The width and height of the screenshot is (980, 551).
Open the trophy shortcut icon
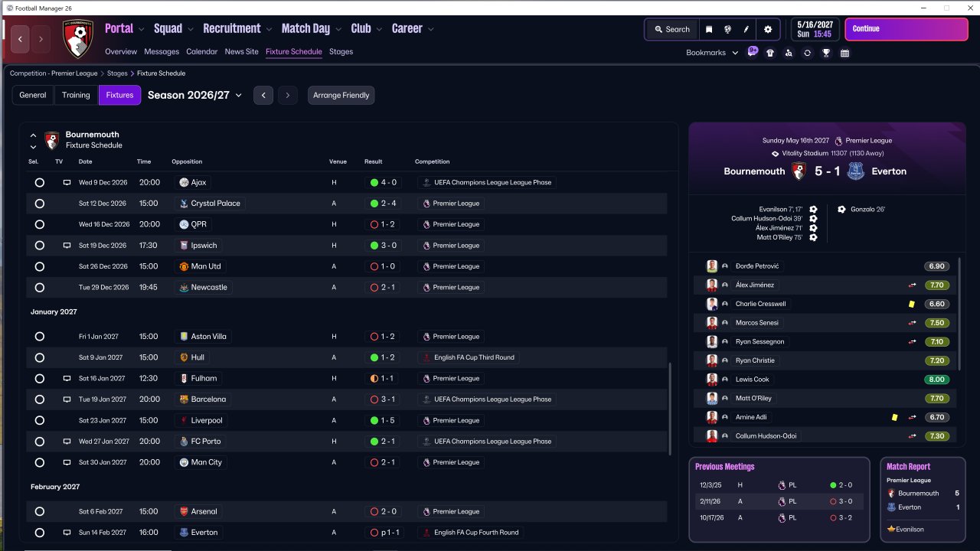click(x=826, y=53)
